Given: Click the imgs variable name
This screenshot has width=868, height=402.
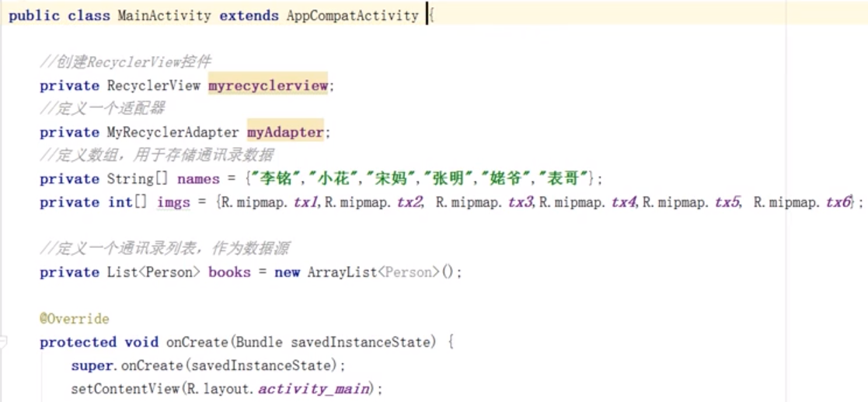Looking at the screenshot, I should click(173, 202).
